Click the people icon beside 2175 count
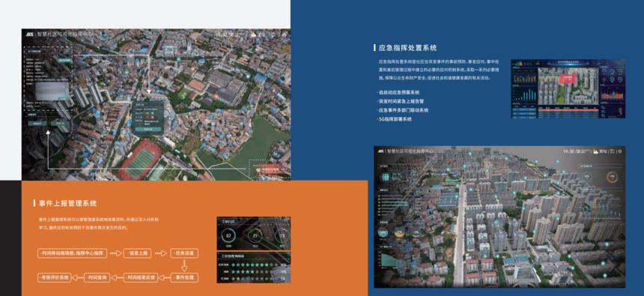The width and height of the screenshot is (644, 296). click(386, 176)
